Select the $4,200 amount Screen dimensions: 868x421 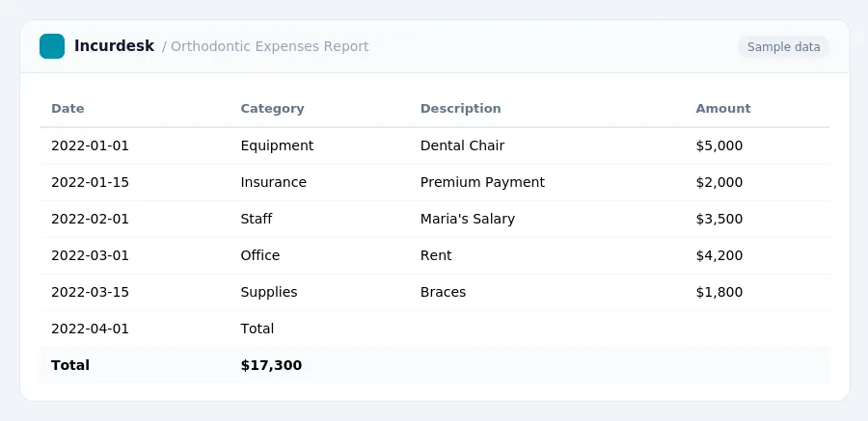(x=719, y=255)
